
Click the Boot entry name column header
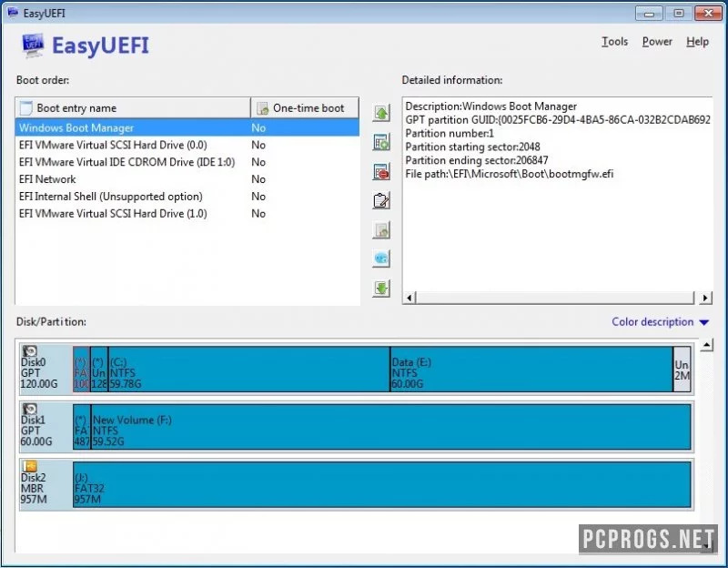click(133, 107)
